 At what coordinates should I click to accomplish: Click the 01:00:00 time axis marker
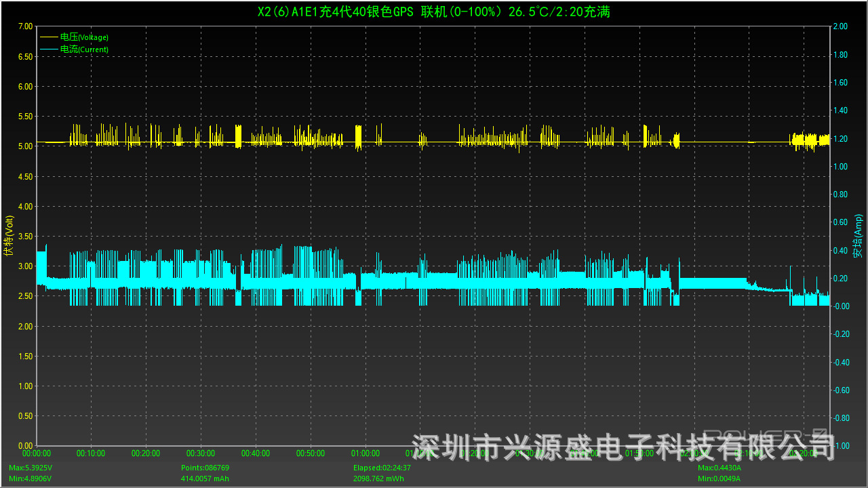click(366, 453)
